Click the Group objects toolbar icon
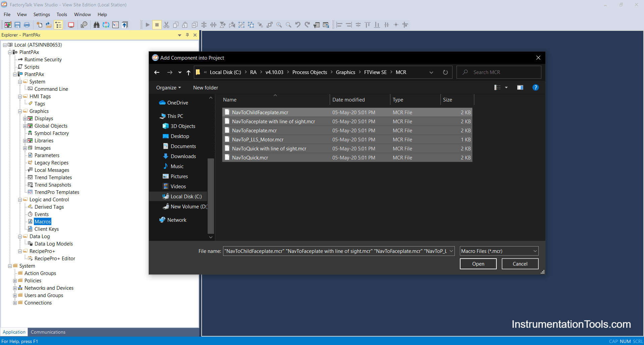The image size is (644, 345). (x=241, y=25)
